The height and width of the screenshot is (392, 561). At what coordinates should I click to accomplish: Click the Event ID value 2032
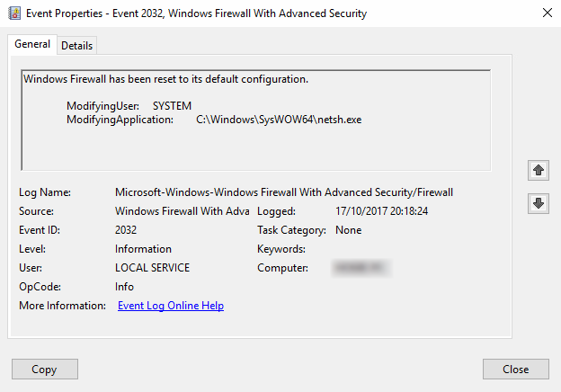pyautogui.click(x=126, y=230)
